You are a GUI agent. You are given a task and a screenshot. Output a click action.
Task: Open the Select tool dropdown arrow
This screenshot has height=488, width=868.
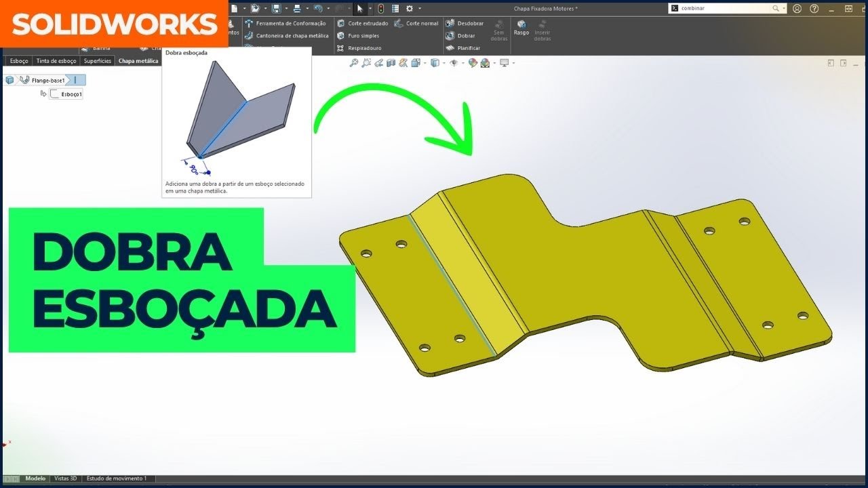(x=370, y=8)
